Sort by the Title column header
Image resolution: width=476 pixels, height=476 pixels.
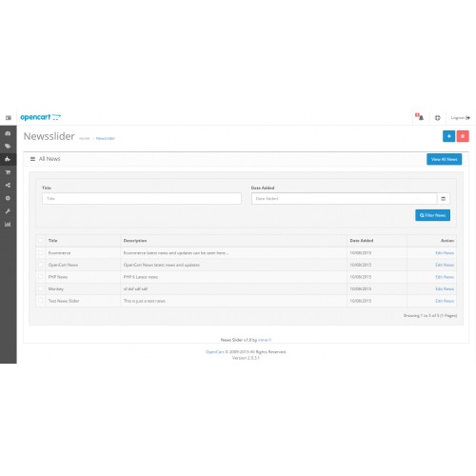(52, 241)
